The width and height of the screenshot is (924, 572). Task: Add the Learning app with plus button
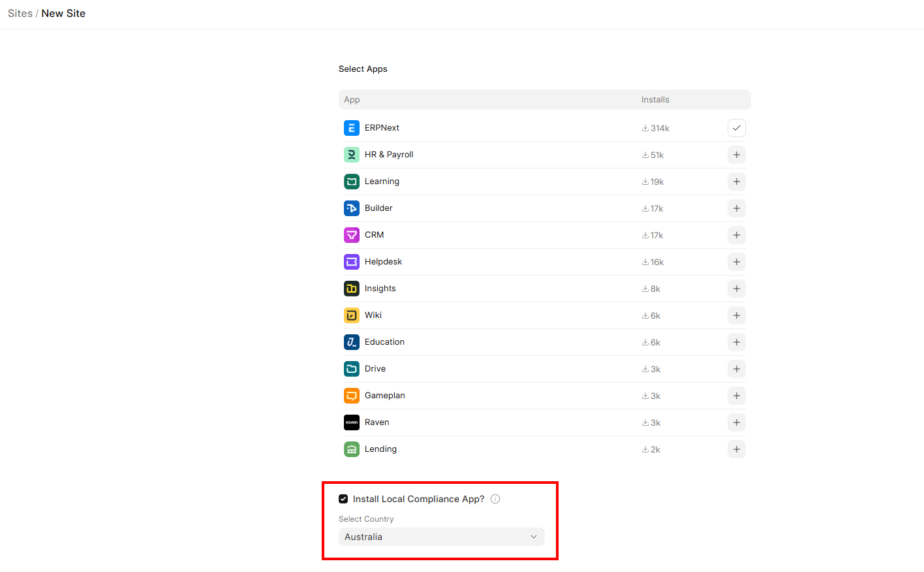tap(736, 182)
